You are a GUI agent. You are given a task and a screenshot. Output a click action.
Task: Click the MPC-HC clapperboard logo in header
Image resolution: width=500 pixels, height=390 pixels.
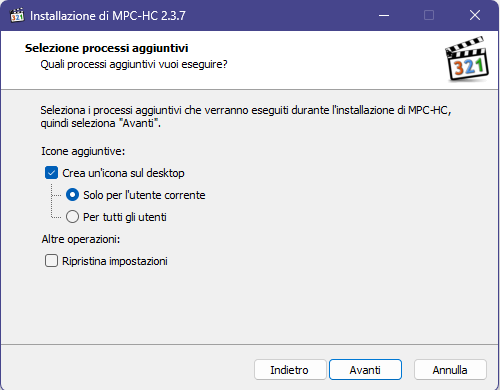point(467,59)
